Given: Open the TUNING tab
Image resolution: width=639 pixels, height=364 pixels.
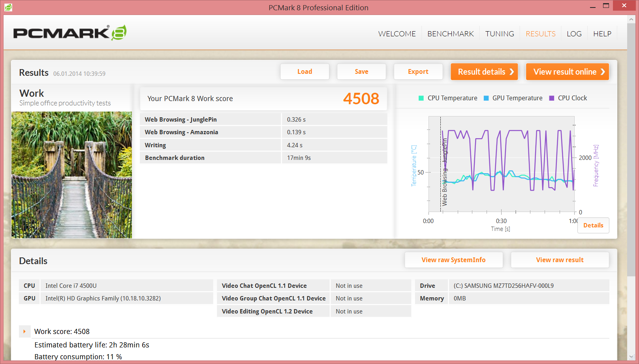Looking at the screenshot, I should click(500, 34).
